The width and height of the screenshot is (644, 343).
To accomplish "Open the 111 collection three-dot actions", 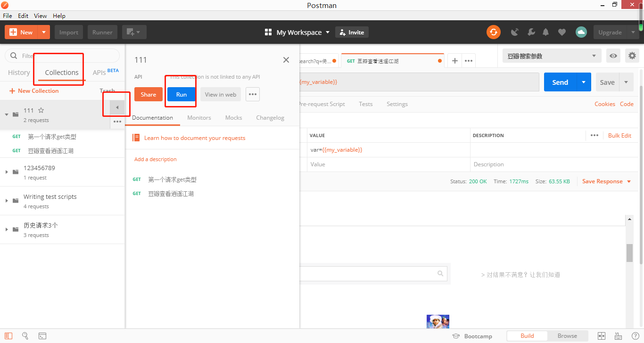I will point(117,122).
